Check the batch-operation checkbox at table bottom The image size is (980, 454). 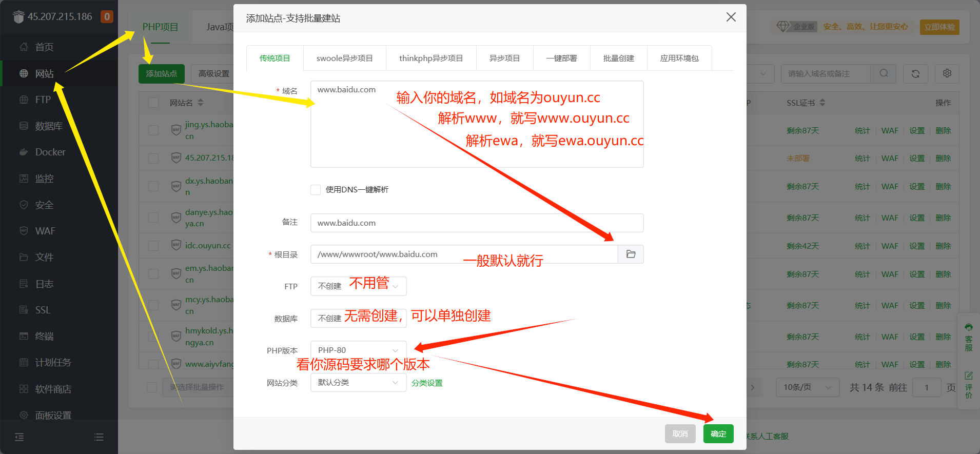152,387
